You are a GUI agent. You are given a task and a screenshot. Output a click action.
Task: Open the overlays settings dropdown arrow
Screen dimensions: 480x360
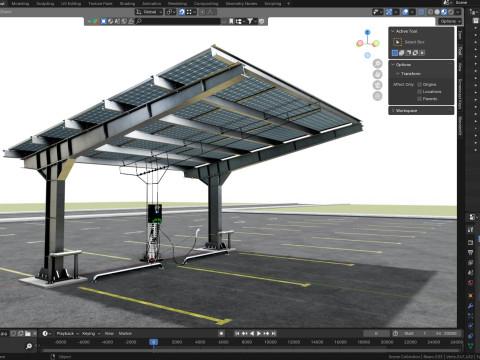pyautogui.click(x=412, y=12)
